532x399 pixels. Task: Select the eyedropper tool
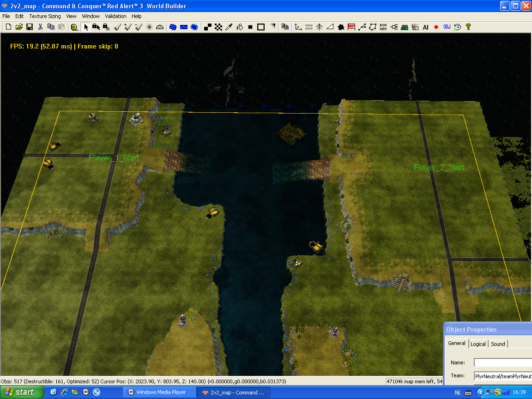pos(229,27)
